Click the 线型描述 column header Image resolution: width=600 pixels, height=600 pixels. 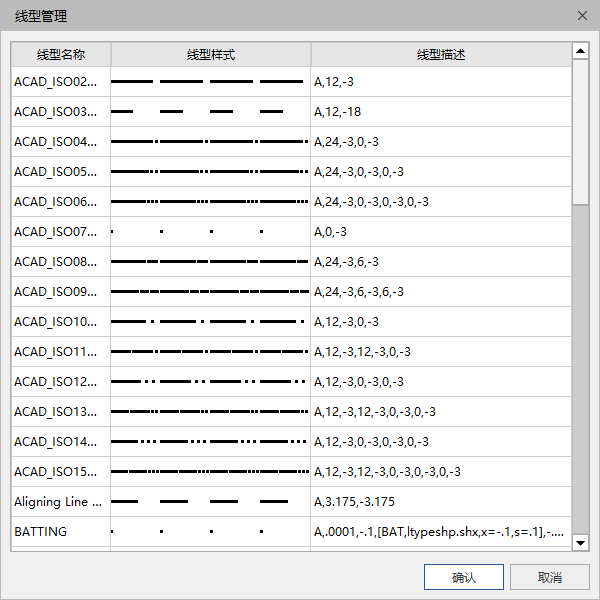[441, 55]
